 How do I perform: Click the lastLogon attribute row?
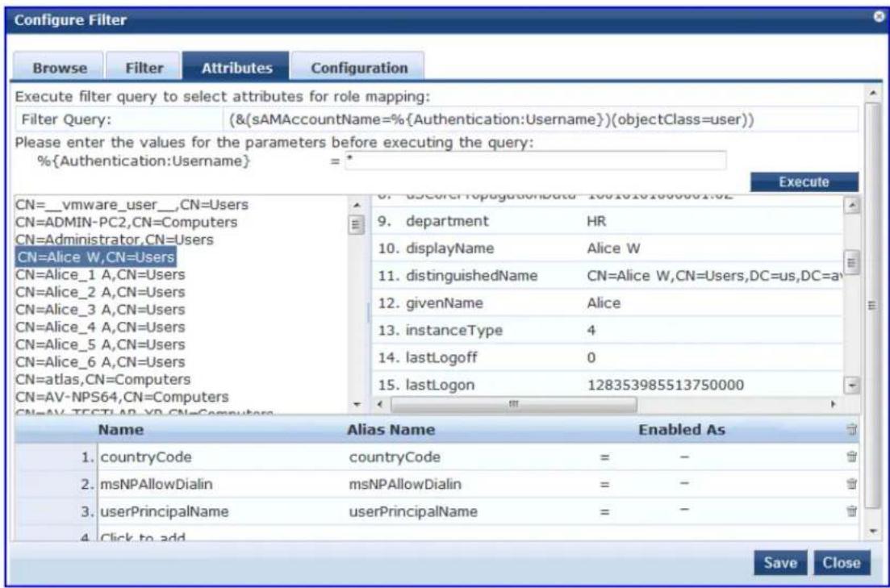pos(608,384)
